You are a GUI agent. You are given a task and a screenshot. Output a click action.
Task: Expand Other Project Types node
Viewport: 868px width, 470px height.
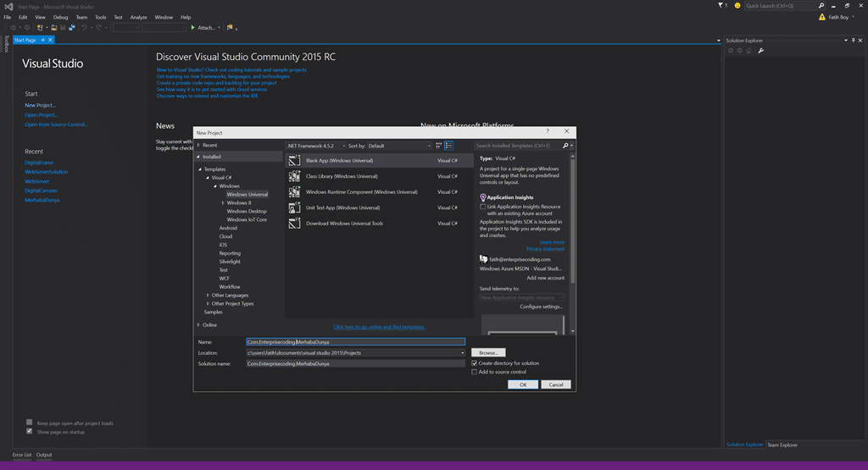(208, 303)
